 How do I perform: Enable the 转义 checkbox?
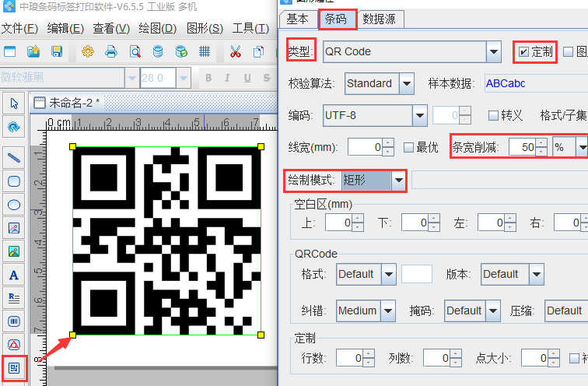[493, 115]
